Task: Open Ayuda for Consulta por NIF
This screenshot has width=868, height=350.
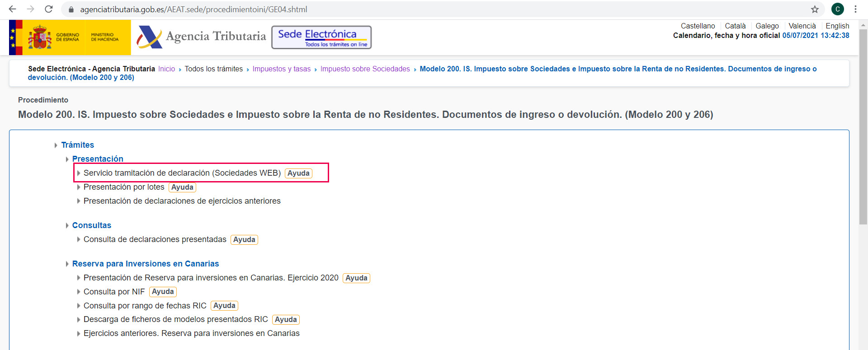Action: tap(163, 292)
